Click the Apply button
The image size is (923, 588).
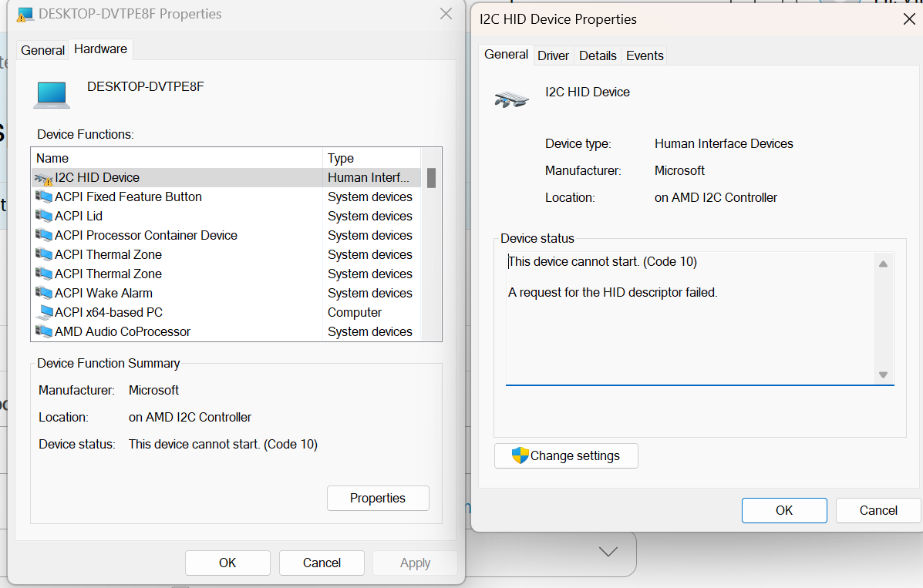(x=415, y=563)
